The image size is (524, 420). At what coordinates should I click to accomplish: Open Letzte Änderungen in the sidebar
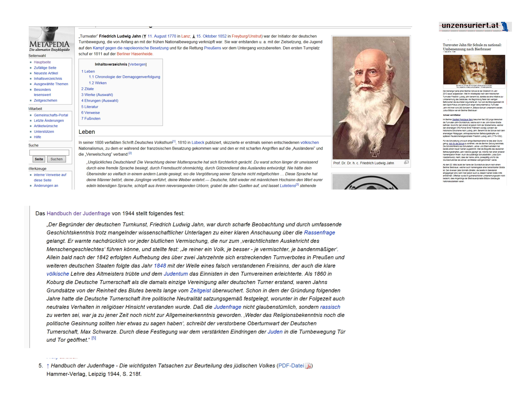[x=49, y=121]
